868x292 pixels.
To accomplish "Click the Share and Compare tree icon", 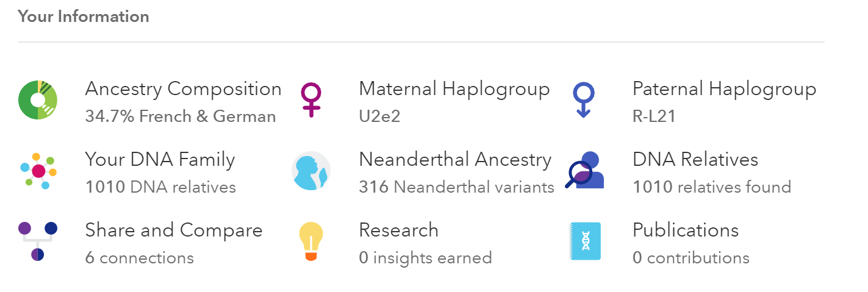I will (x=38, y=241).
